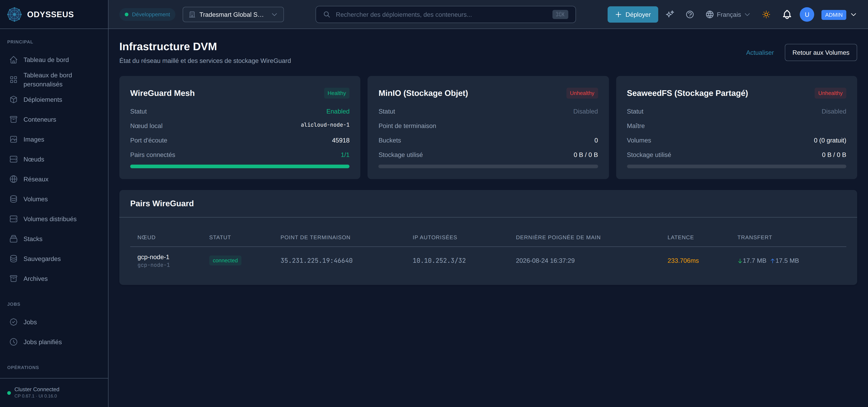This screenshot has height=407, width=868.
Task: Open Tableau de bord home icon
Action: (14, 60)
